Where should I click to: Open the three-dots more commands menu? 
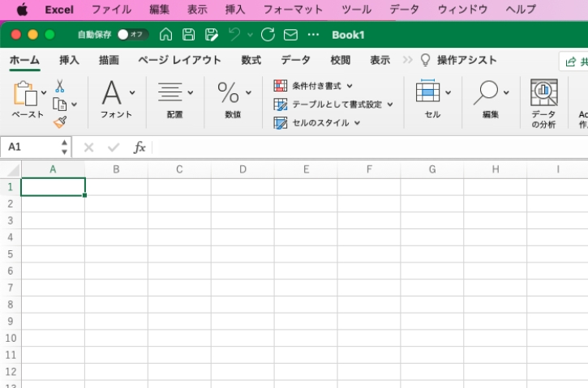pyautogui.click(x=313, y=35)
